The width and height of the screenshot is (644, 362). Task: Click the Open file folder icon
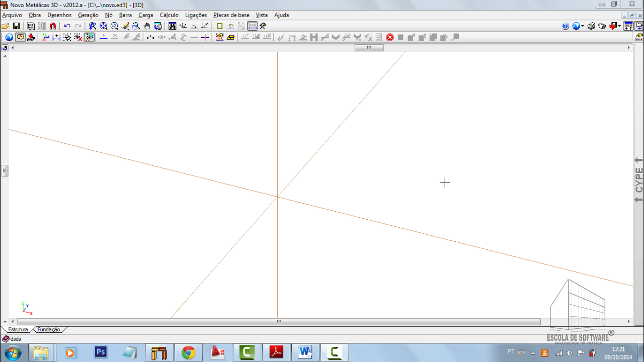[6, 26]
